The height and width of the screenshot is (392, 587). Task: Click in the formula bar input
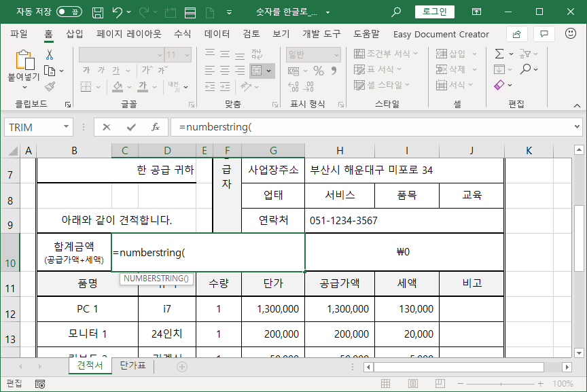pos(372,127)
